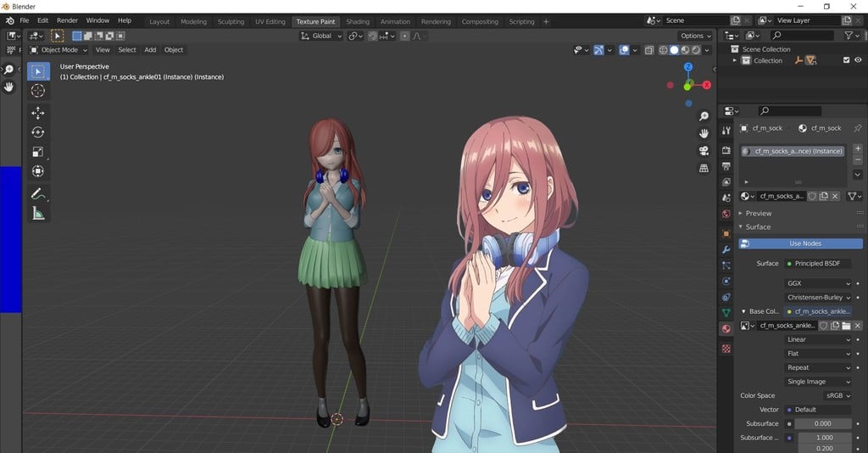Click the pin icon in Properties header
Viewport: 868px width, 453px height.
coord(858,128)
